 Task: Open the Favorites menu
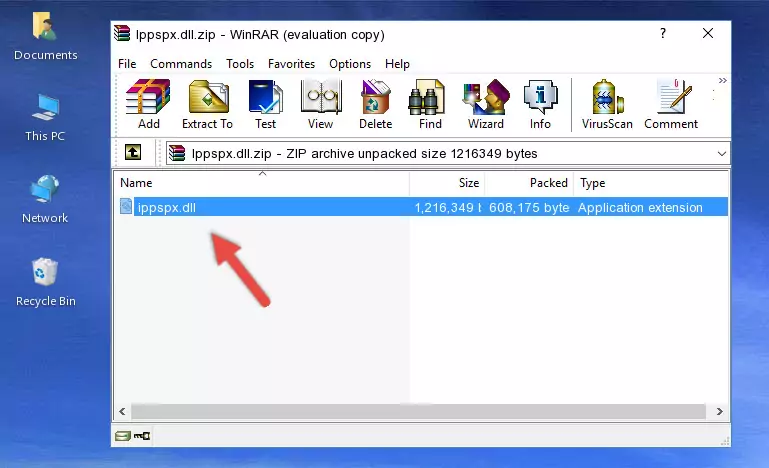pos(291,64)
